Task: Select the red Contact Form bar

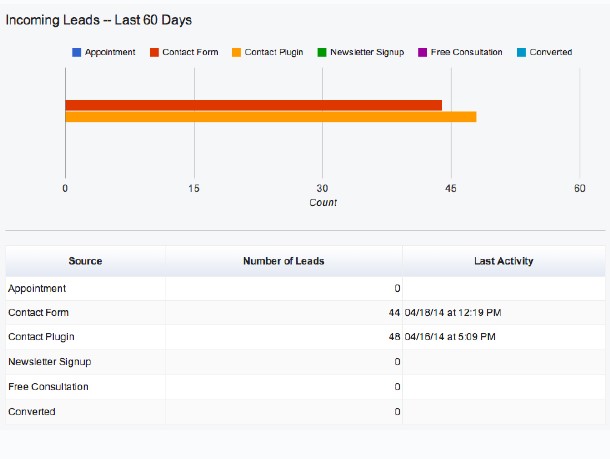Action: (x=253, y=105)
